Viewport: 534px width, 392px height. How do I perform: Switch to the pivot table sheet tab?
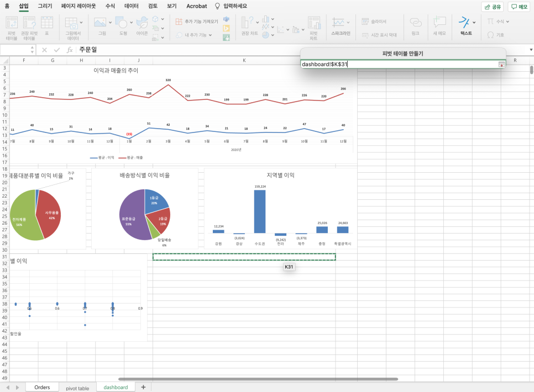coord(77,388)
